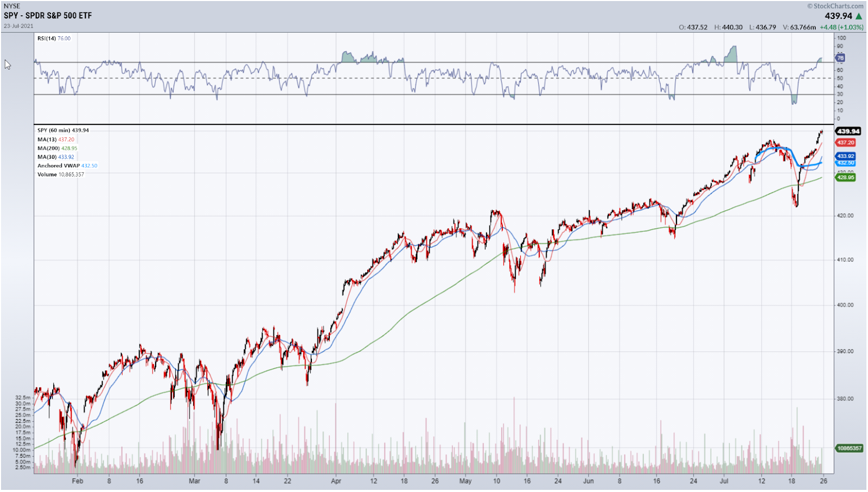Click the 100 label on RSI axis
868x492 pixels.
[841, 38]
